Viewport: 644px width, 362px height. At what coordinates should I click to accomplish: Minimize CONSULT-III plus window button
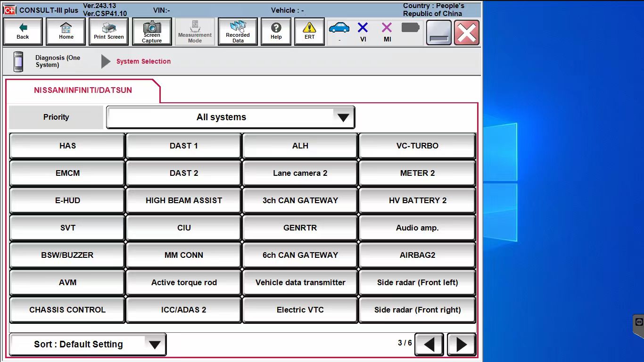[x=438, y=33]
